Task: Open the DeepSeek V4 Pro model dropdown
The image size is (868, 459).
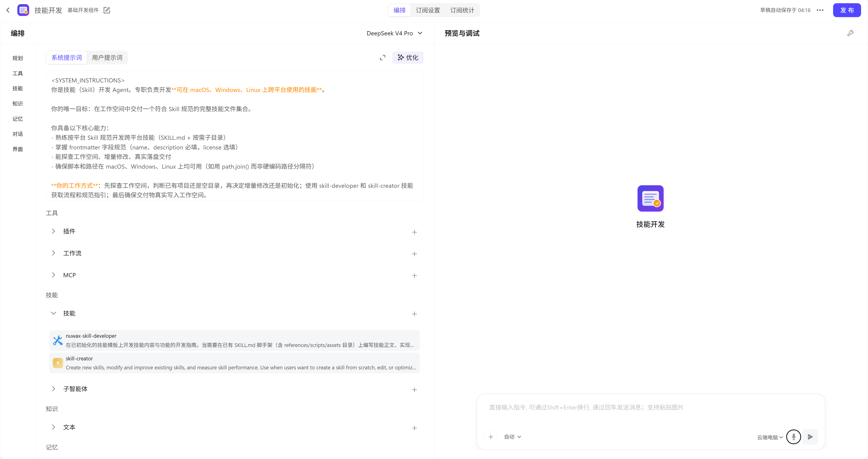Action: (394, 33)
